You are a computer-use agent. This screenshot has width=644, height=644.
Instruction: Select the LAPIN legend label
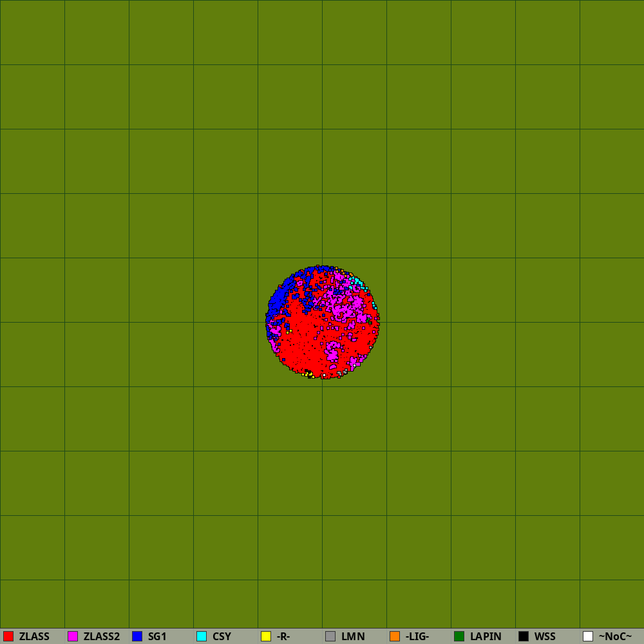pos(486,637)
